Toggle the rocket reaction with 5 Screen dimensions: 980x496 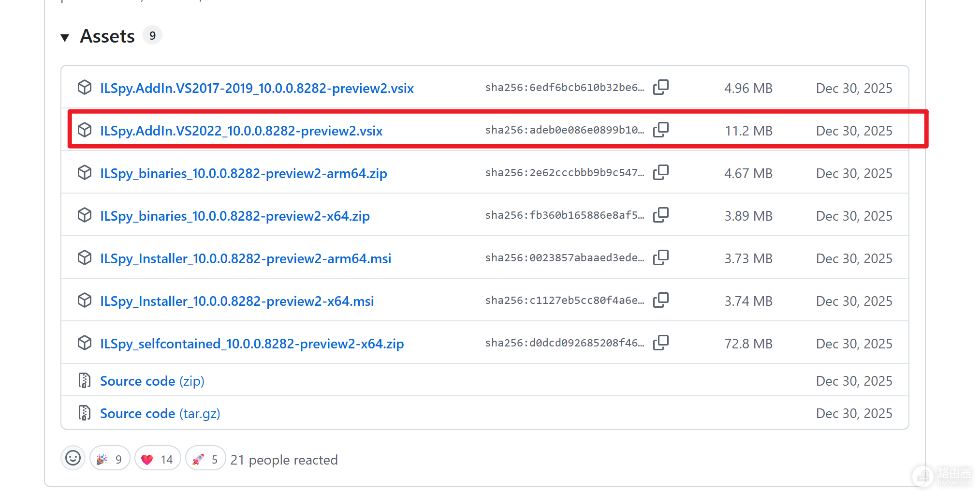pos(205,458)
